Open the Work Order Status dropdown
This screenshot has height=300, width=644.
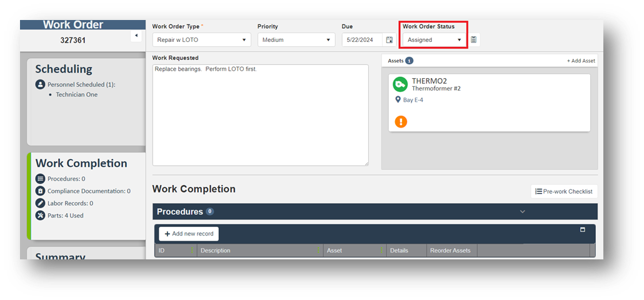click(x=434, y=40)
